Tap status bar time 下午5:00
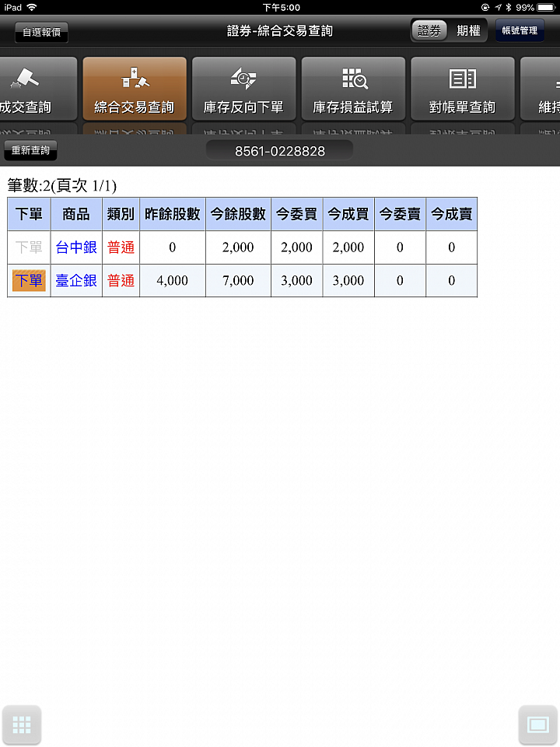This screenshot has height=747, width=560. coord(282,7)
